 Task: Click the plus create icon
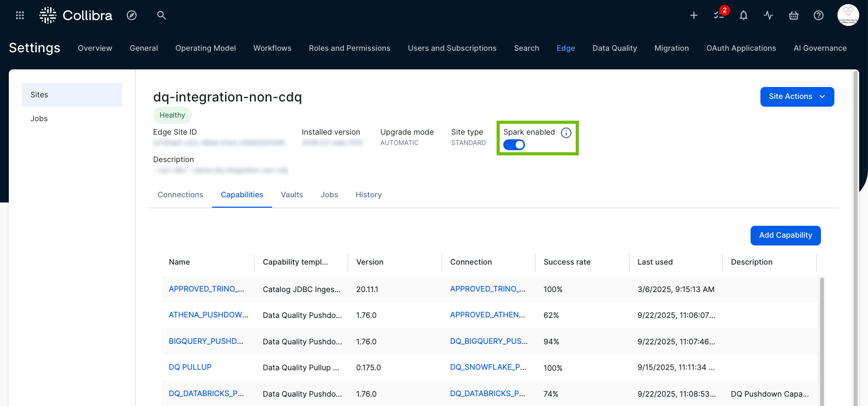point(694,16)
